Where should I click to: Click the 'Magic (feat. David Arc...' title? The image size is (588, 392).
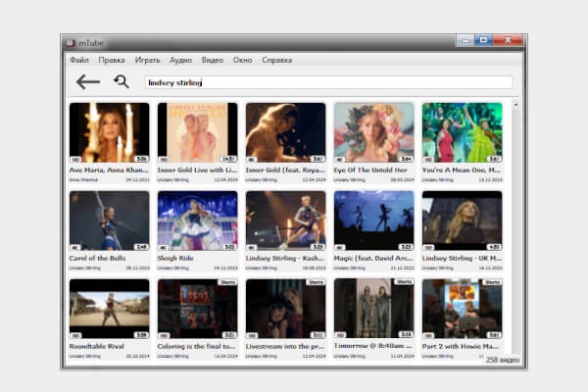(x=373, y=258)
